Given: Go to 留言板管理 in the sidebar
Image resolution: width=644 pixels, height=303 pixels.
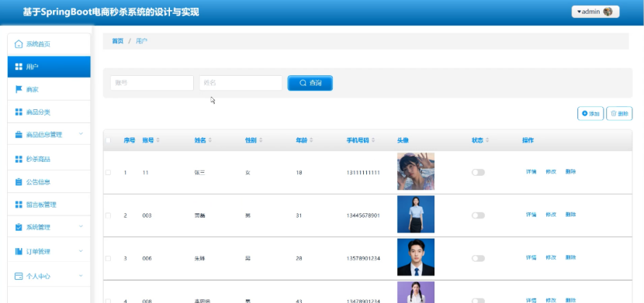Looking at the screenshot, I should point(49,205).
